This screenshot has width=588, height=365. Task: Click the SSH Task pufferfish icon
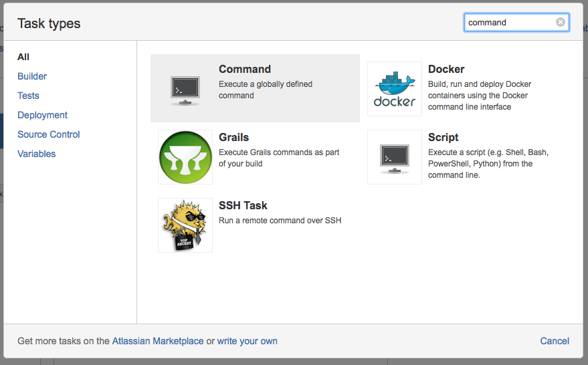(185, 225)
